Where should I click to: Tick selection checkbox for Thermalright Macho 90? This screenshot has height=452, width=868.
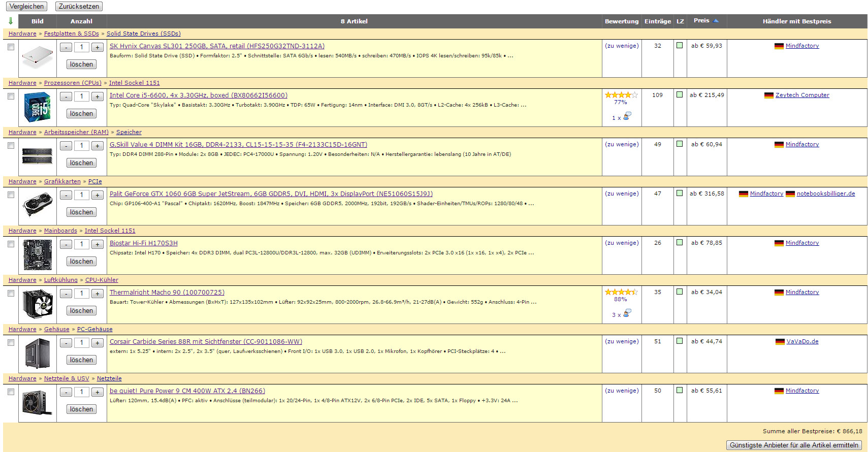tap(11, 293)
